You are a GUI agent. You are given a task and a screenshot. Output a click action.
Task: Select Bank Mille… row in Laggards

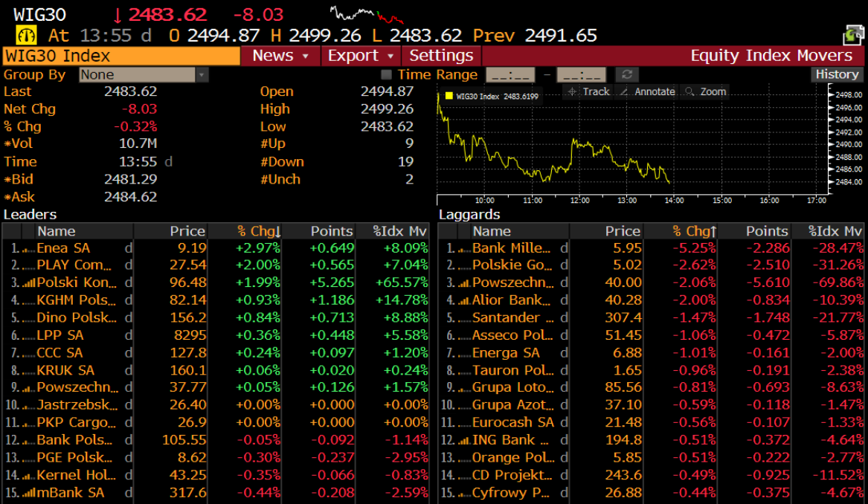click(651, 248)
